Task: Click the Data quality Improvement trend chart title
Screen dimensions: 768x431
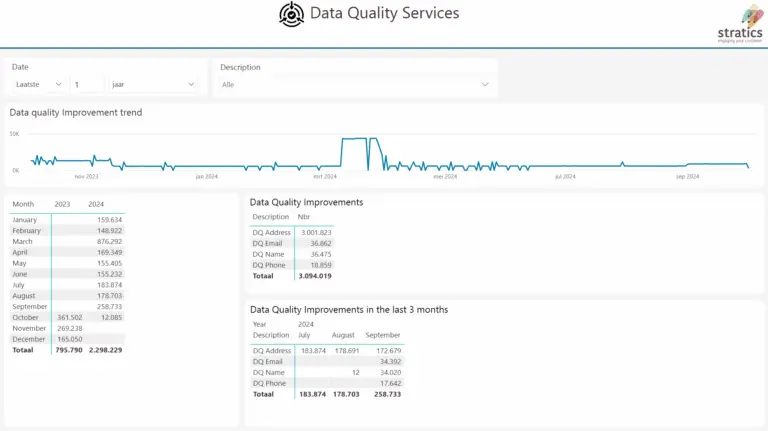Action: point(76,113)
